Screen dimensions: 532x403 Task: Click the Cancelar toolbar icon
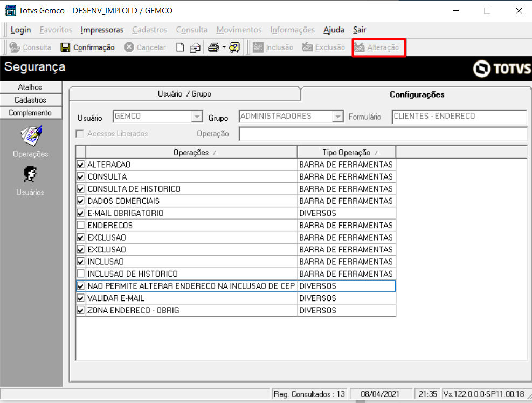tap(129, 47)
